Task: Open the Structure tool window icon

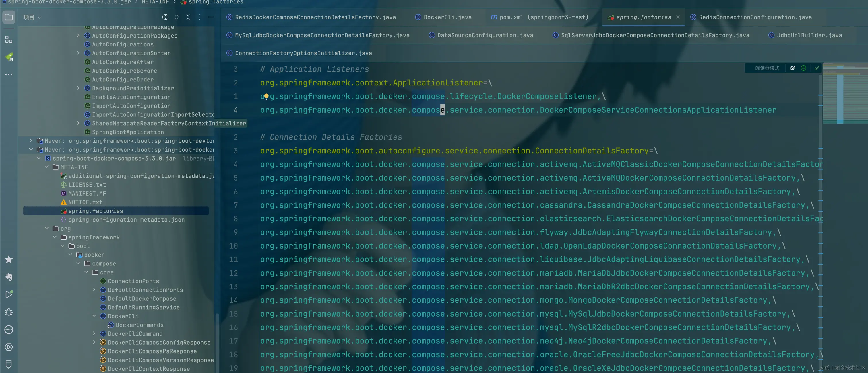Action: (9, 40)
